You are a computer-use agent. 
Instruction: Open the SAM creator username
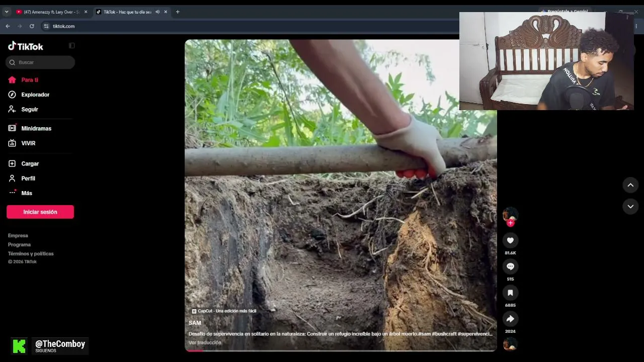[195, 323]
